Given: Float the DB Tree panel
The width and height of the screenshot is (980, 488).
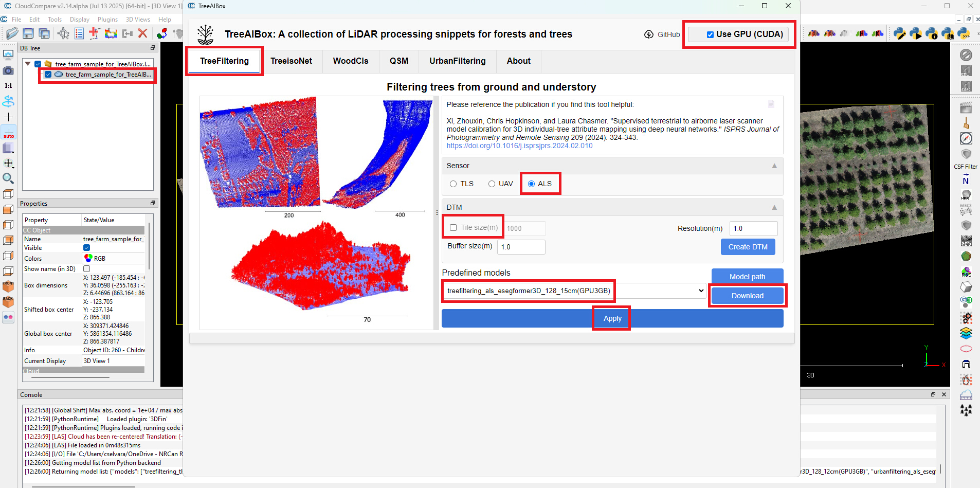Looking at the screenshot, I should (153, 48).
